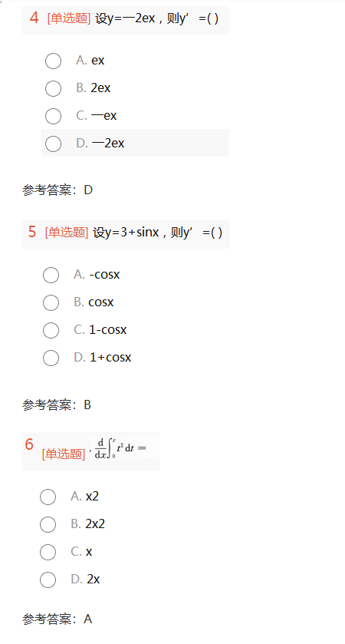Click '参考答案：D' under question 4

pyautogui.click(x=58, y=190)
